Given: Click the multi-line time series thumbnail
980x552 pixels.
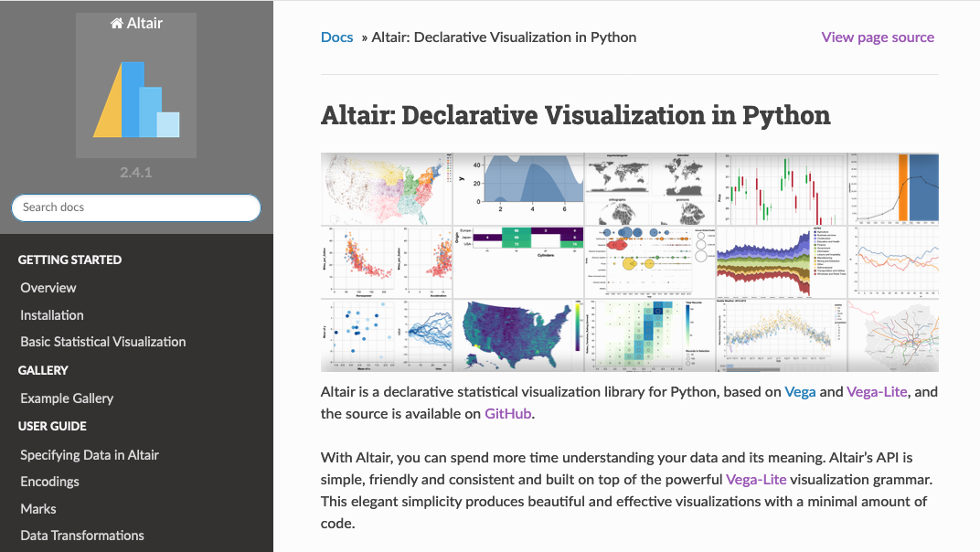Looking at the screenshot, I should coord(893,262).
